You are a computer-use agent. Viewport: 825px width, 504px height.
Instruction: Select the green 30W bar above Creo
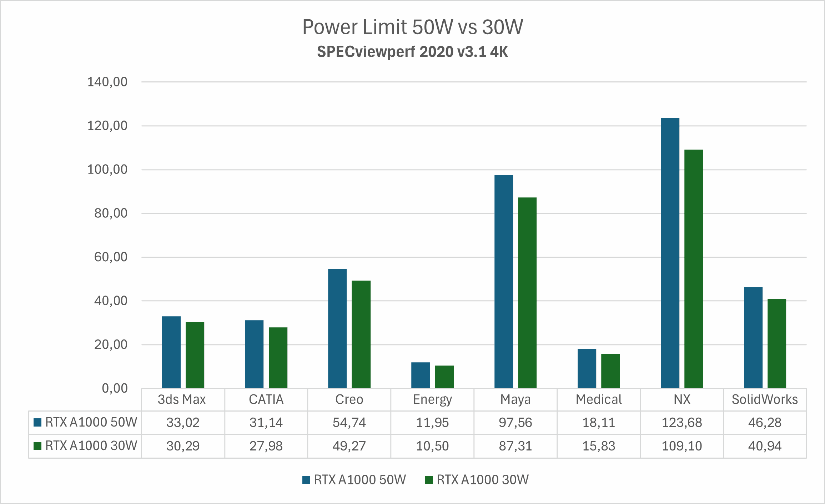tap(361, 332)
